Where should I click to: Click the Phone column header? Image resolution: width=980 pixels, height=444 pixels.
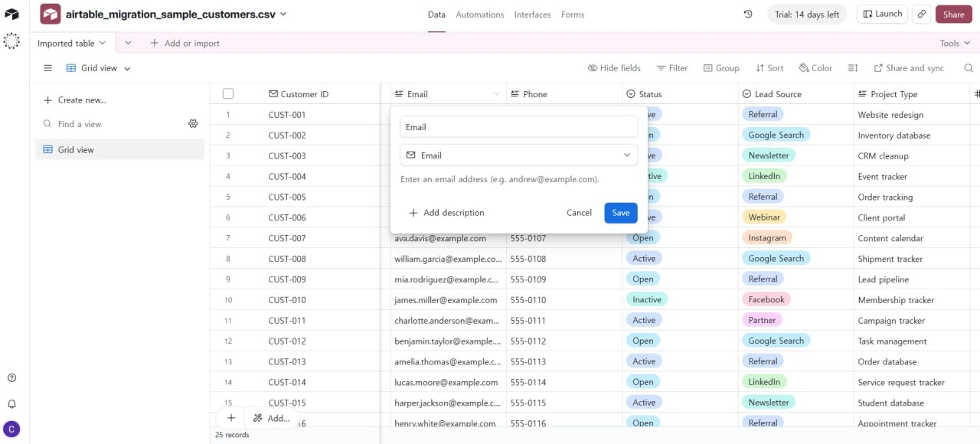tap(564, 94)
